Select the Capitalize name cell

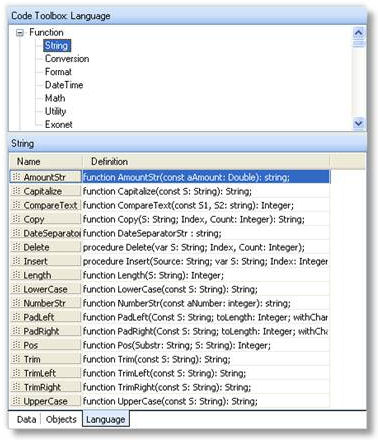tap(46, 191)
